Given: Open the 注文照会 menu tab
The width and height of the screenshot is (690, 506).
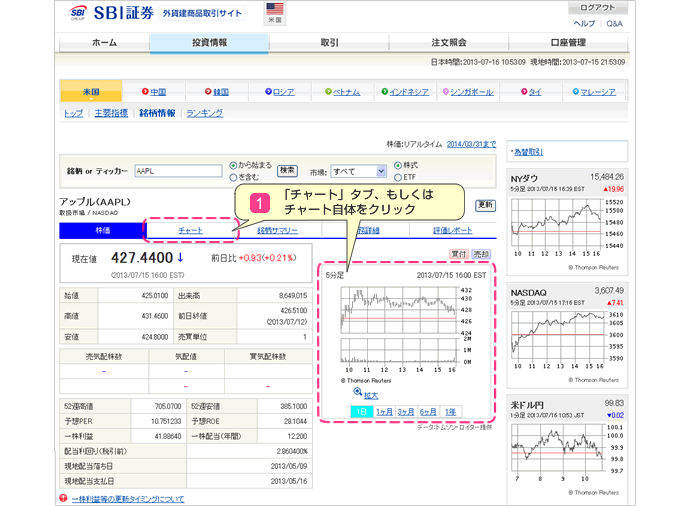Looking at the screenshot, I should coord(449,43).
